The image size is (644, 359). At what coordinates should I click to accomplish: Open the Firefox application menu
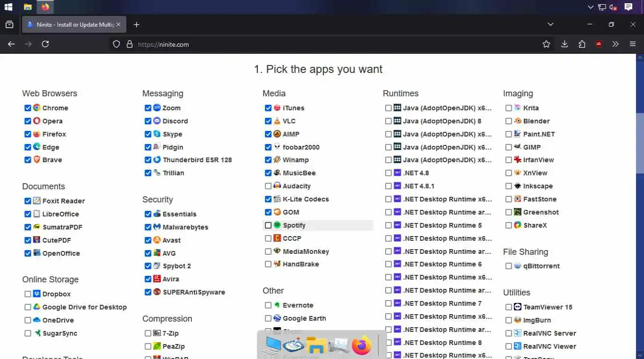click(633, 44)
